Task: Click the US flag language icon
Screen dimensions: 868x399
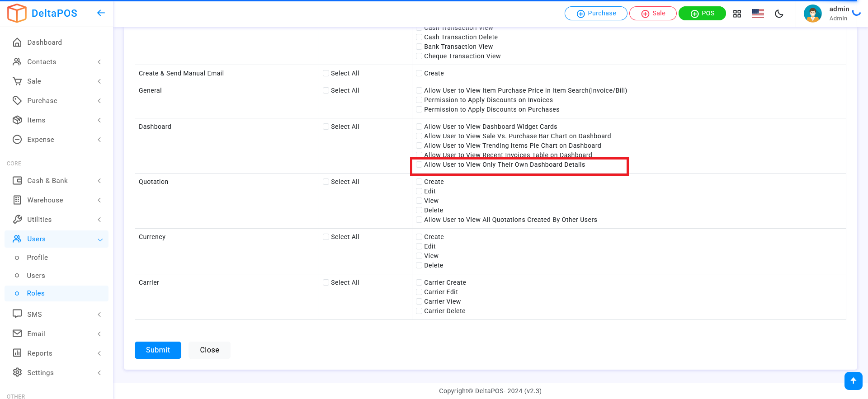Action: (758, 14)
